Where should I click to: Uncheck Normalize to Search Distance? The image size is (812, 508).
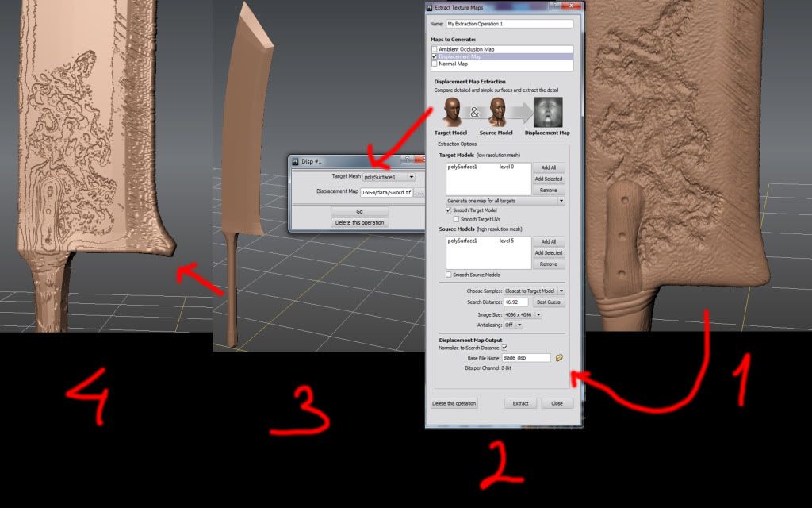click(504, 348)
